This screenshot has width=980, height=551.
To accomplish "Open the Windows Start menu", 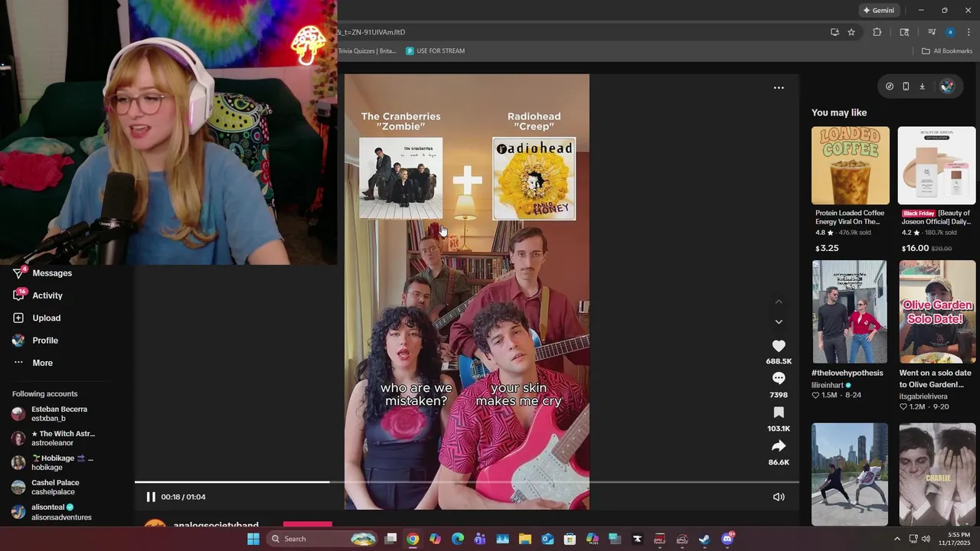I will click(x=253, y=539).
